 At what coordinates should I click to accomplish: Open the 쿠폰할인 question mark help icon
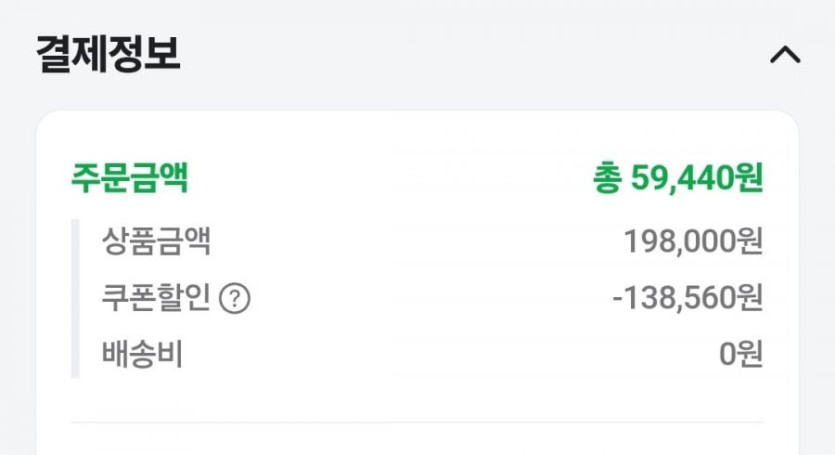(x=234, y=299)
